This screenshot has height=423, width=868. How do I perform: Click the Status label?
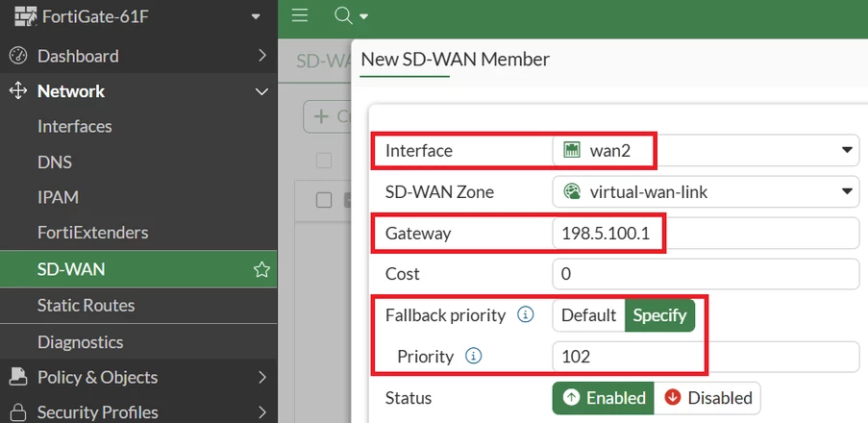tap(409, 398)
